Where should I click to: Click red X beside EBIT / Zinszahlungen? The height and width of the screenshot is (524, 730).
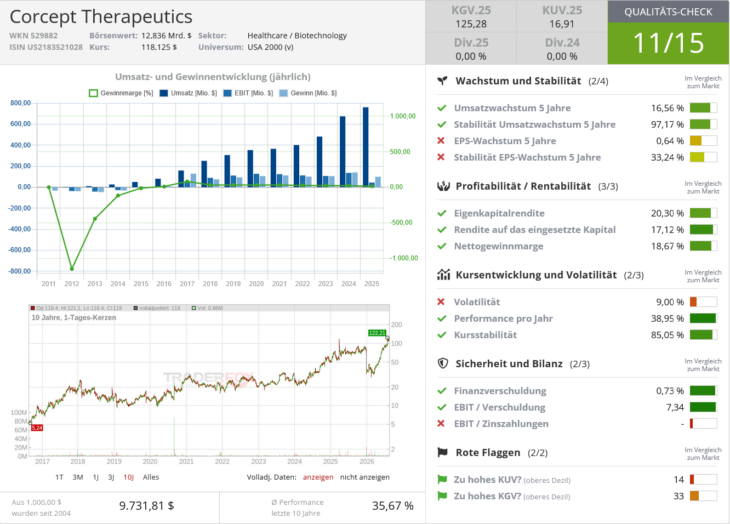pyautogui.click(x=441, y=423)
